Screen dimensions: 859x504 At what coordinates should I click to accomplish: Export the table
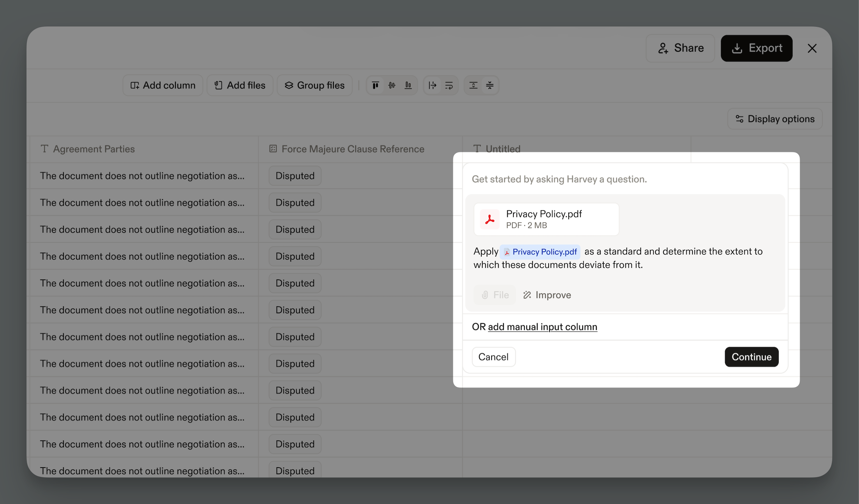pyautogui.click(x=756, y=48)
